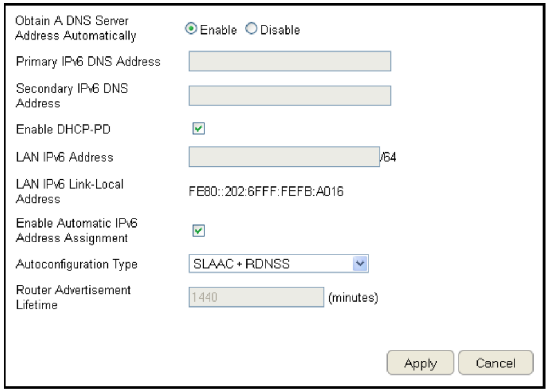Click the Router Advertisement Lifetime field

click(256, 298)
